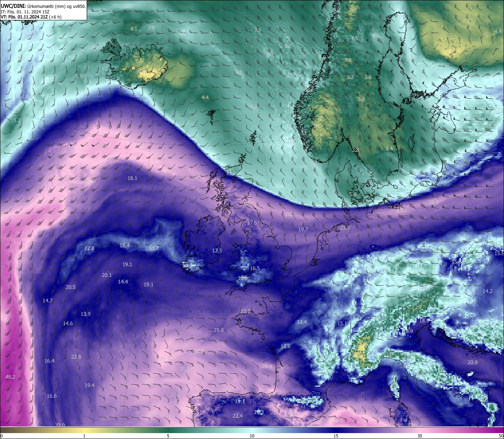The width and height of the screenshot is (504, 439).
Task: Click the 4.1 value north of Iceland
Action: (x=134, y=29)
